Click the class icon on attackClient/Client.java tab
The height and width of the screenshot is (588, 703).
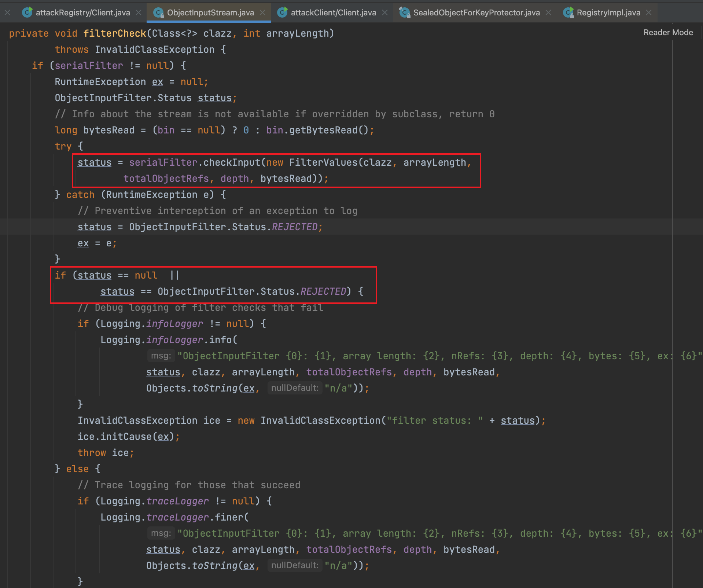[282, 12]
